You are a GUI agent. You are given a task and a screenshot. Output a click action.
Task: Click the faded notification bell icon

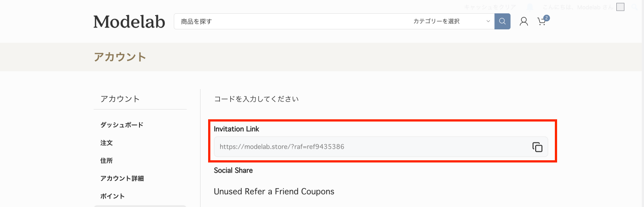530,7
